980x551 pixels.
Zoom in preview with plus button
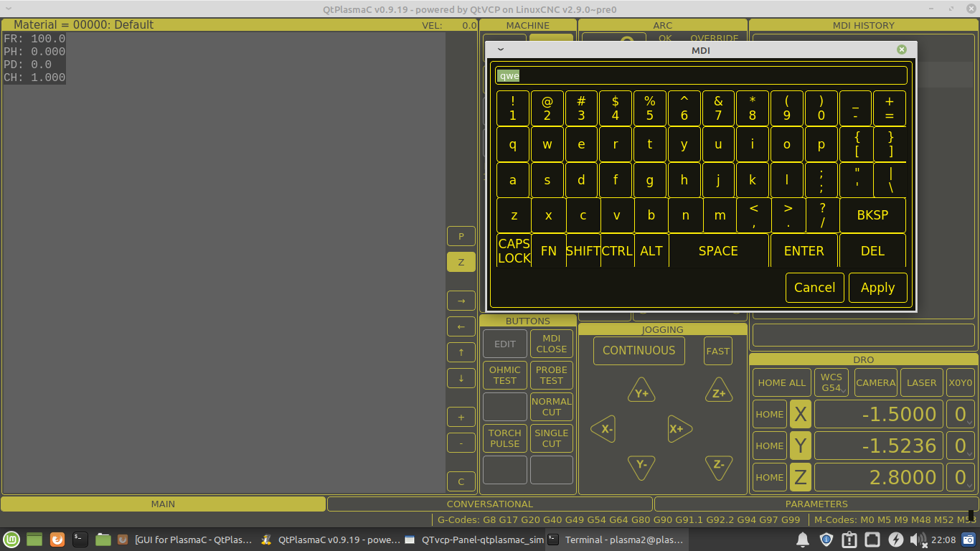[461, 417]
